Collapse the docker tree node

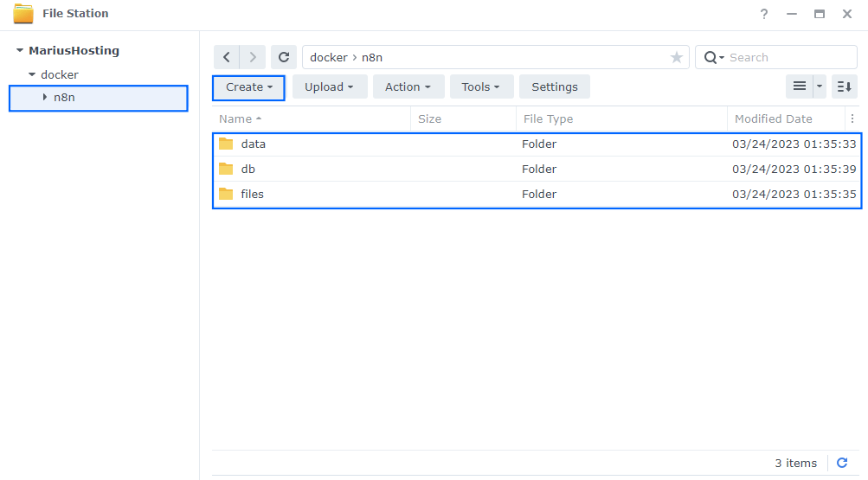coord(32,74)
